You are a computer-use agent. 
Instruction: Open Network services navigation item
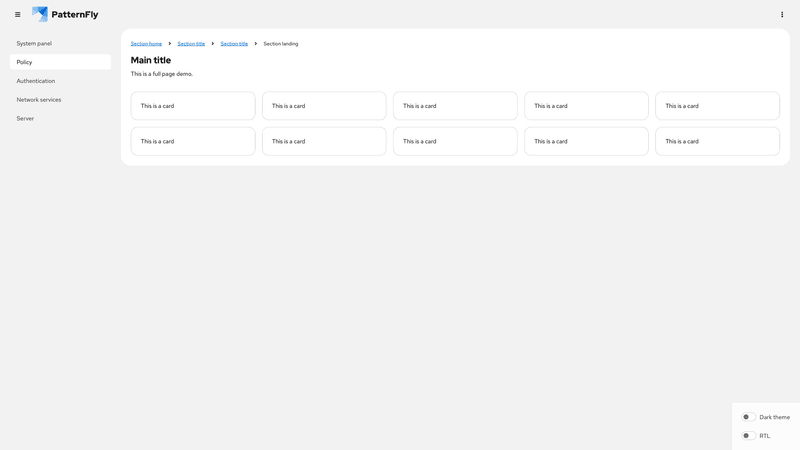[x=60, y=99]
